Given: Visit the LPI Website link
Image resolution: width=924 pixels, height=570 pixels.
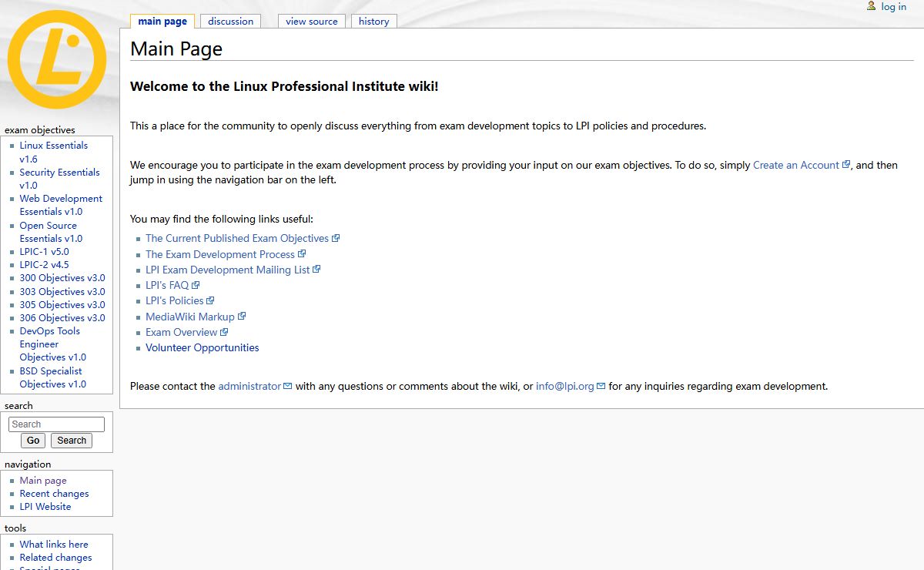Looking at the screenshot, I should coord(45,507).
